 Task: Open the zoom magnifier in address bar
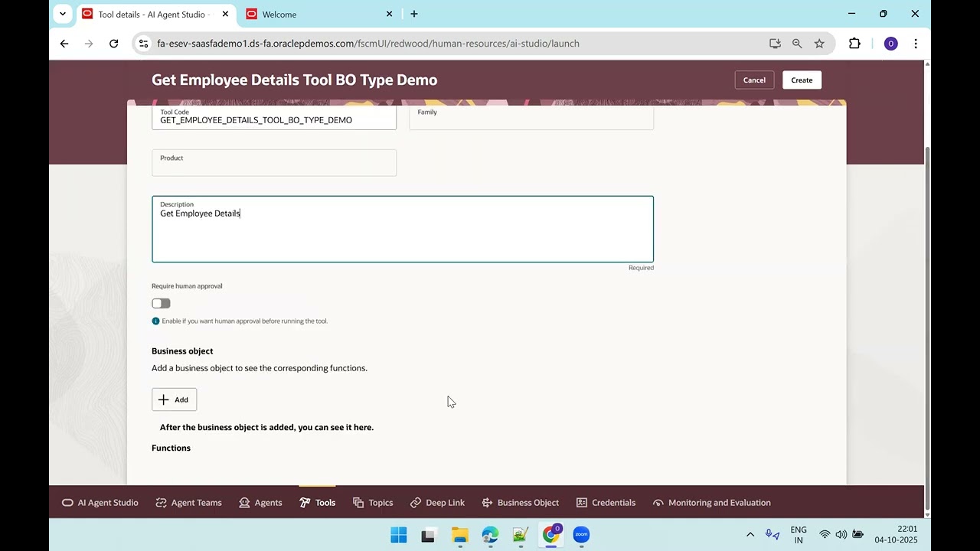click(797, 44)
